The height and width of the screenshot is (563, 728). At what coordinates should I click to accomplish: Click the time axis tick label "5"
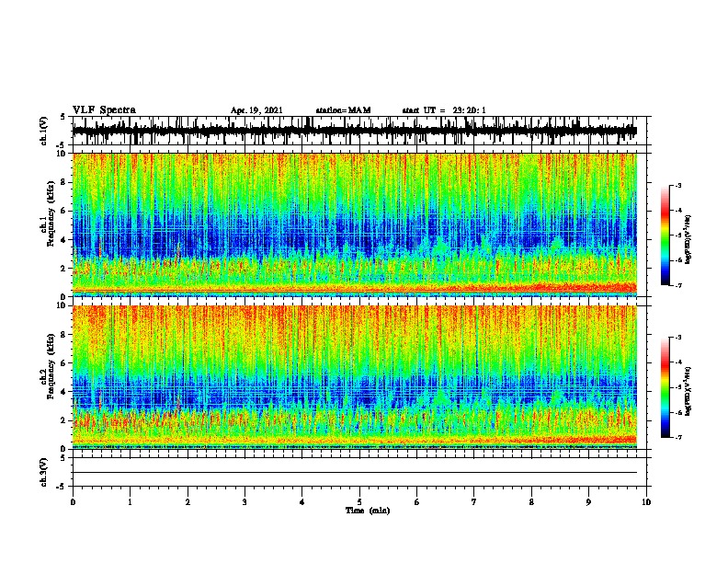[x=359, y=502]
